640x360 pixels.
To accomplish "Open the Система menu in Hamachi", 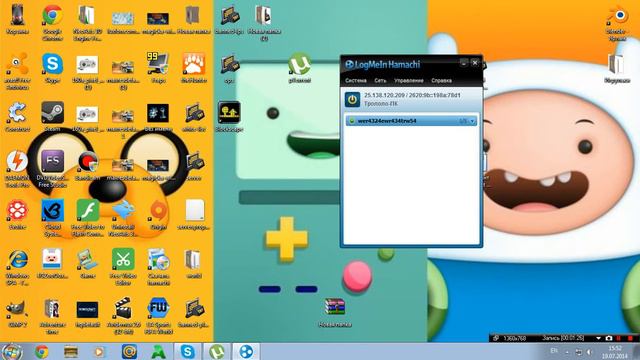I will pos(356,80).
